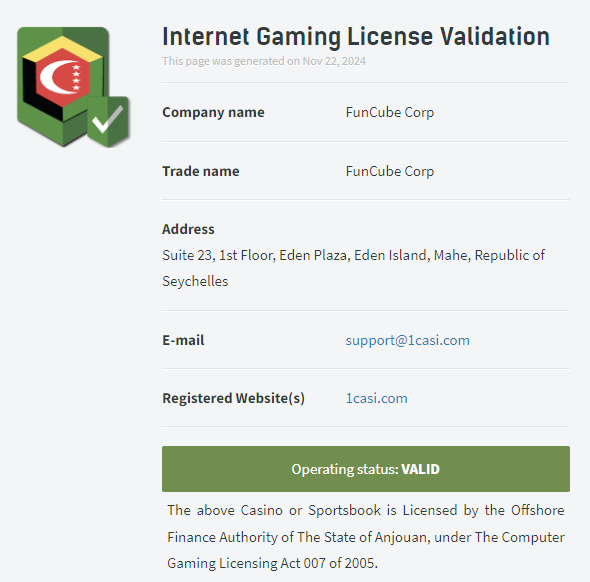Click the page generated date text
590x582 pixels.
click(x=264, y=61)
